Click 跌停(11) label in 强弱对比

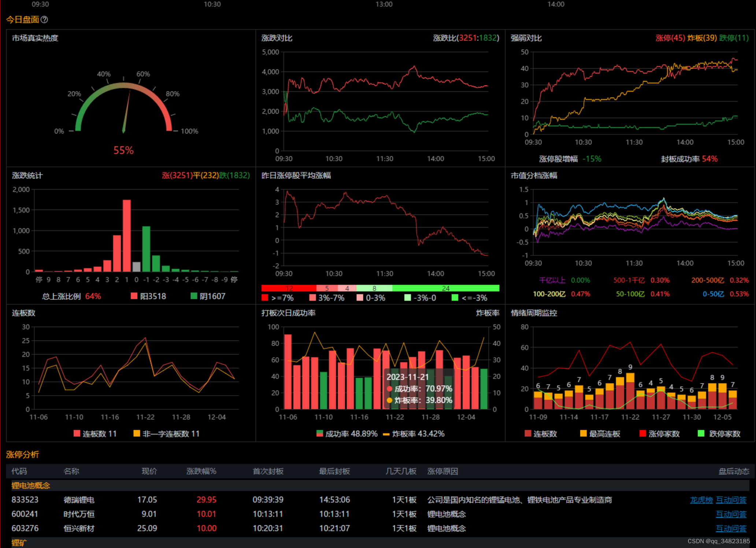pos(734,38)
